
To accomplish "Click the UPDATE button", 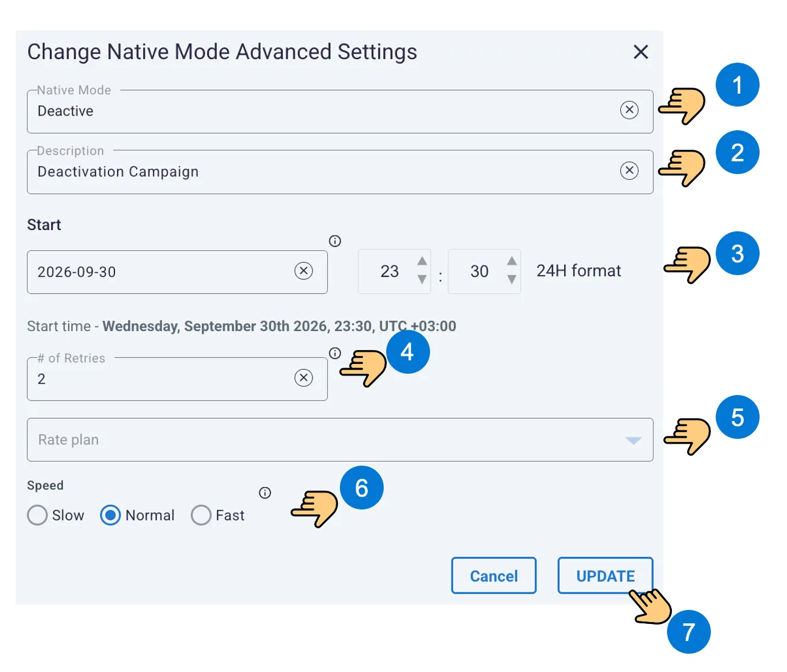I will (x=605, y=575).
